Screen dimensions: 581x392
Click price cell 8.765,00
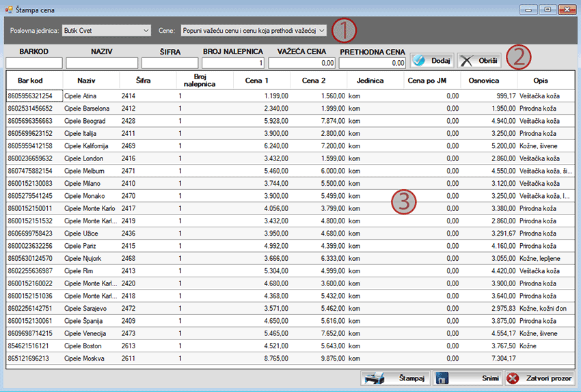coord(262,359)
